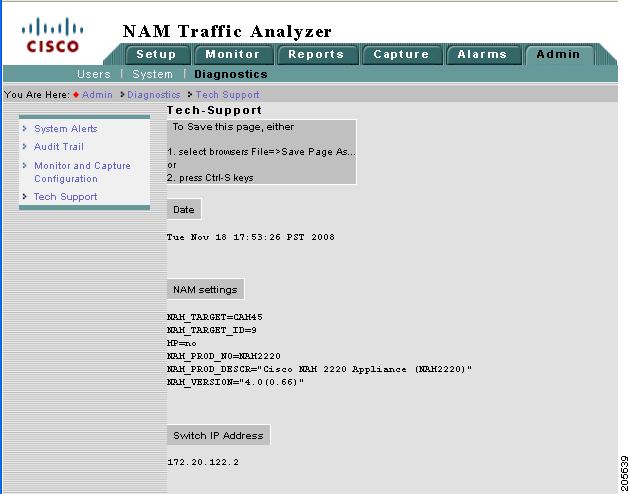
Task: Click timestamp Tue Nov 18 17:53:26 PST 2008
Action: click(x=251, y=237)
